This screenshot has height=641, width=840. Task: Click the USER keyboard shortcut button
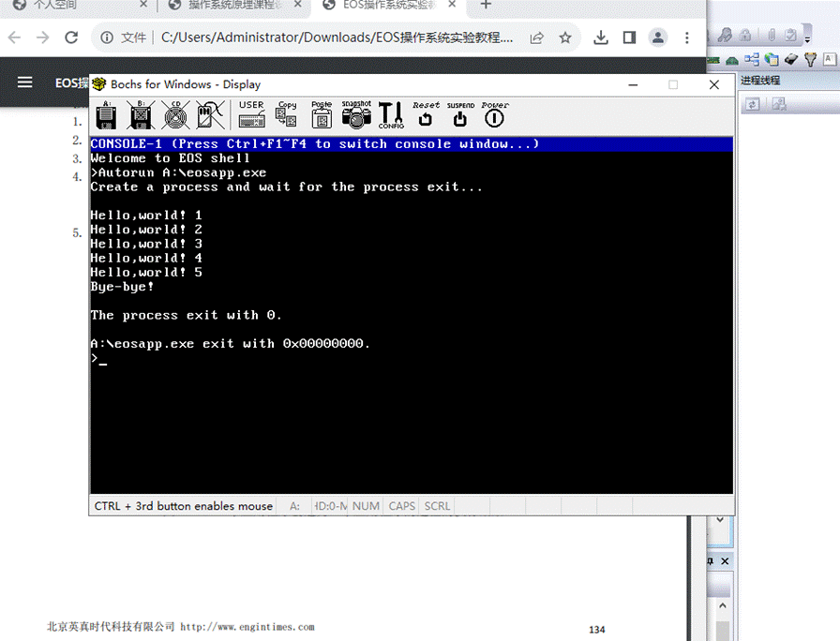tap(251, 114)
